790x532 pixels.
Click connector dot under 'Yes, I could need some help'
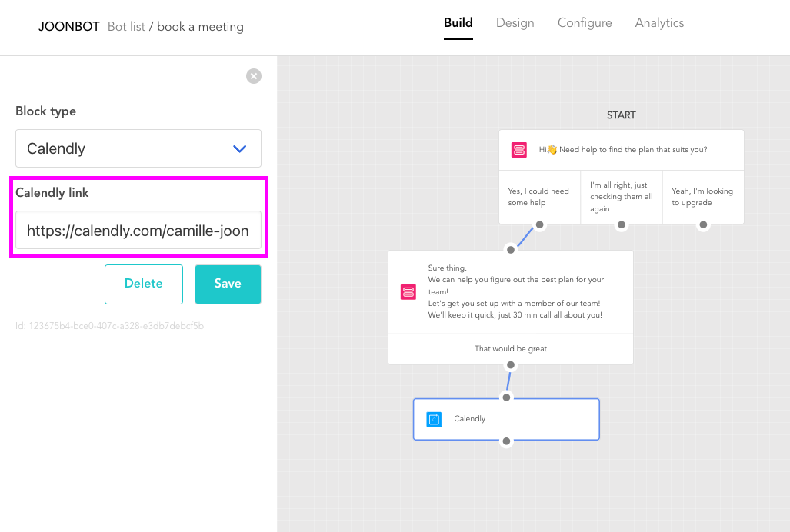click(539, 224)
